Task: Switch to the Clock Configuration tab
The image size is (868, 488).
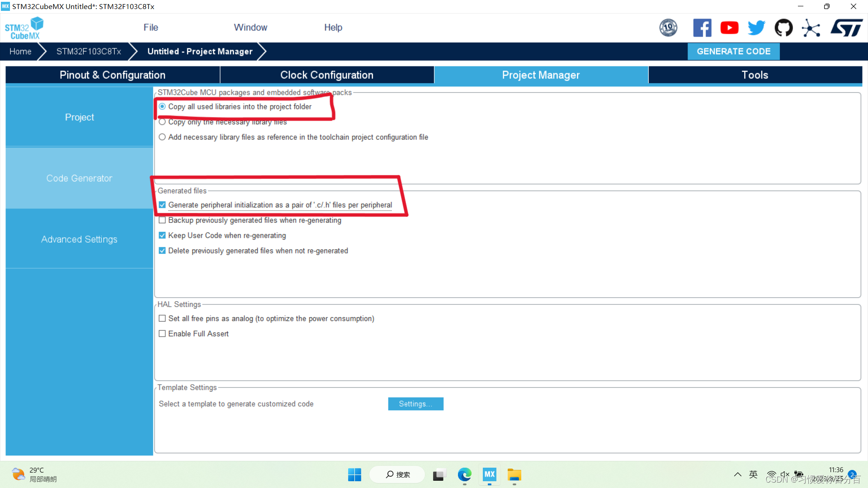Action: point(326,75)
